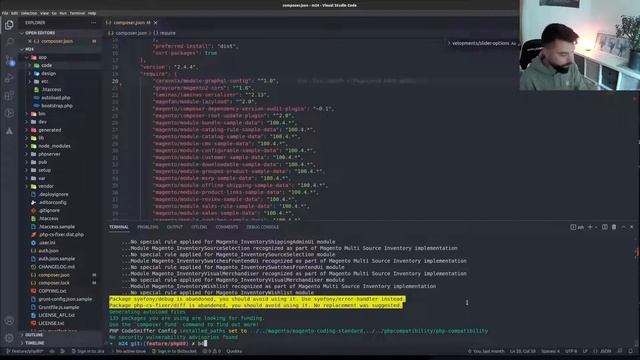Expand the Timeline section

(x=60, y=343)
